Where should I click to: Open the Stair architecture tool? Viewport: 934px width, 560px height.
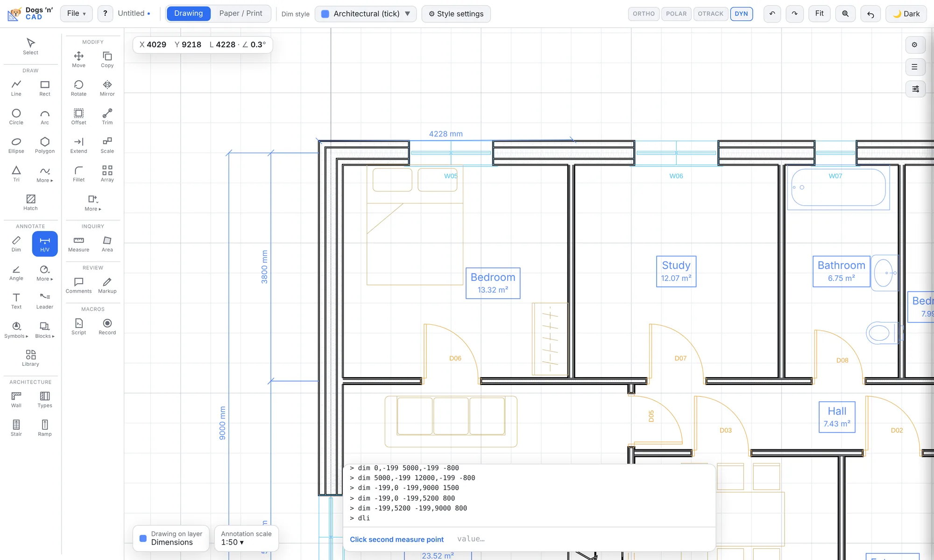(16, 428)
